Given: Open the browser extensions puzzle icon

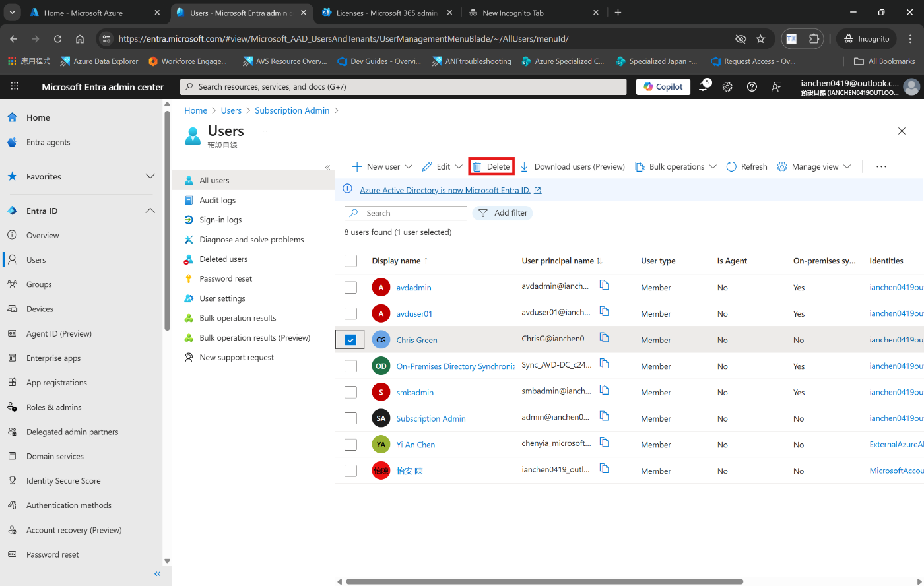Looking at the screenshot, I should 814,39.
